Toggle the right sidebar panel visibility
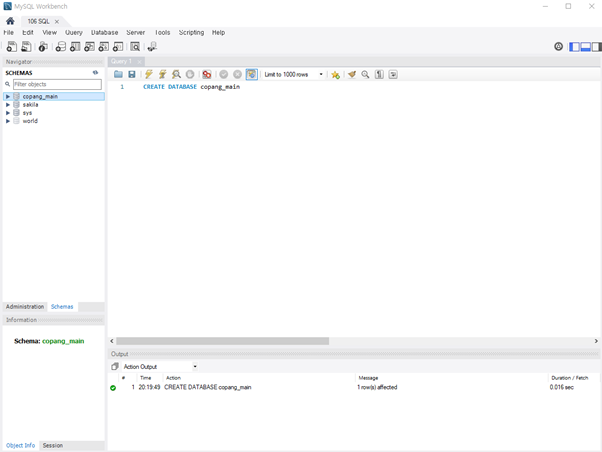 point(597,47)
